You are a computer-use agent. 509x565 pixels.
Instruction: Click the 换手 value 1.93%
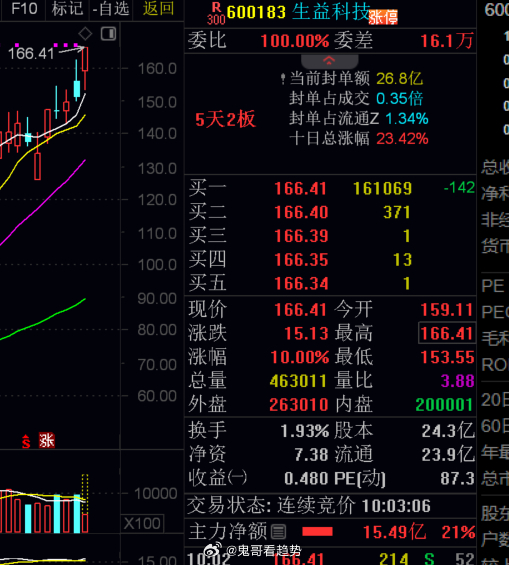[305, 431]
